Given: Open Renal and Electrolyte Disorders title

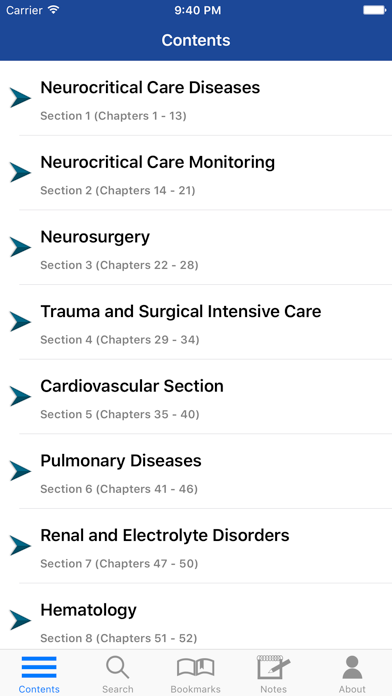Looking at the screenshot, I should pyautogui.click(x=165, y=535).
